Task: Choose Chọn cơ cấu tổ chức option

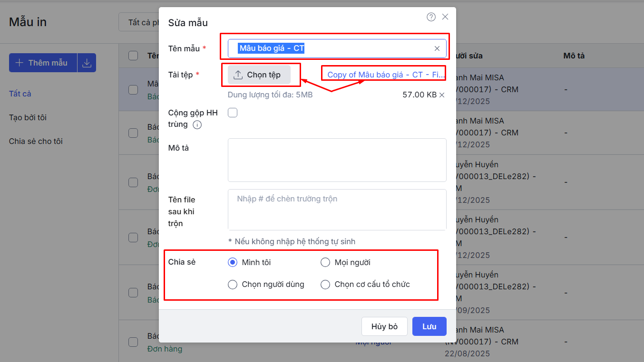Action: pos(325,285)
